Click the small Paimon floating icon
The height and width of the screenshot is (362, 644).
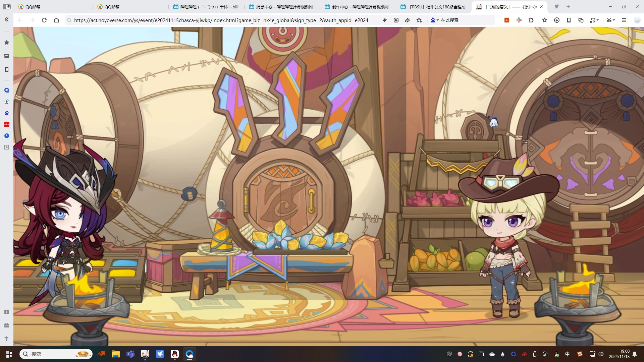493,122
